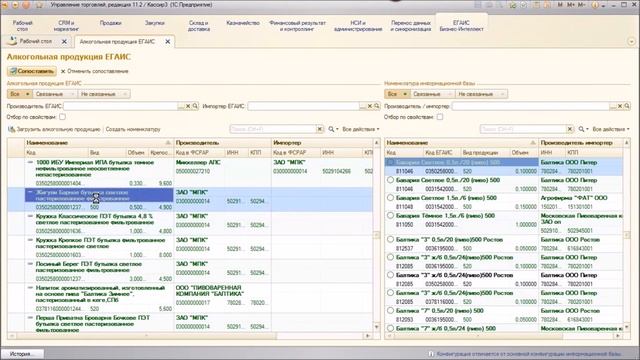Image resolution: width=640 pixels, height=360 pixels.
Task: Open the tab list arrow at right edge
Action: [631, 41]
